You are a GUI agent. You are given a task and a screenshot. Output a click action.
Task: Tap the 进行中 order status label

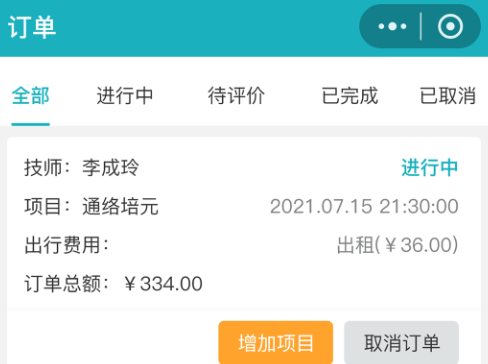pos(430,167)
